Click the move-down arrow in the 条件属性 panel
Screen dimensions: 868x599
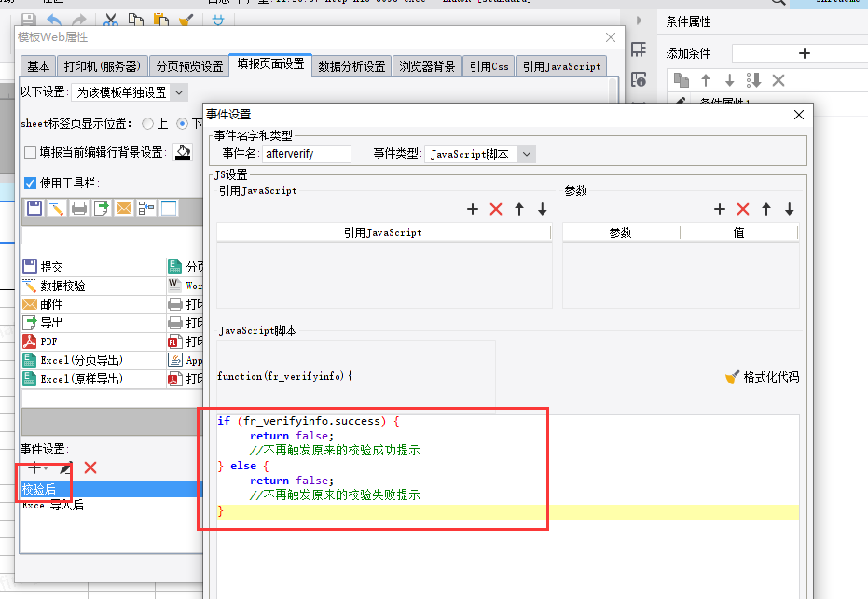coord(730,80)
